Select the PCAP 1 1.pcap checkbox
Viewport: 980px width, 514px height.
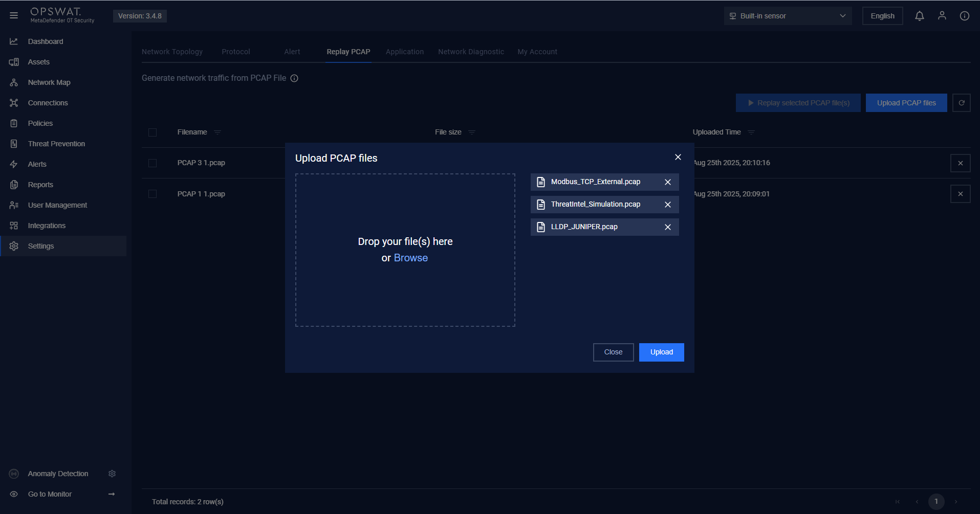(153, 194)
